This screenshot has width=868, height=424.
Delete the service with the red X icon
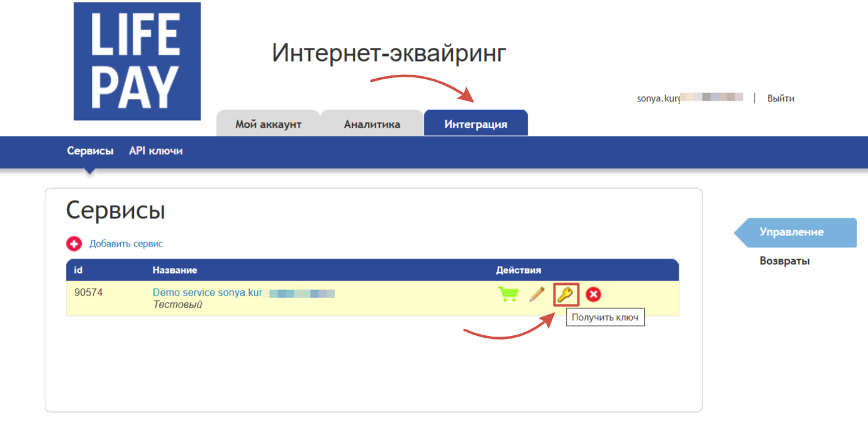click(593, 294)
